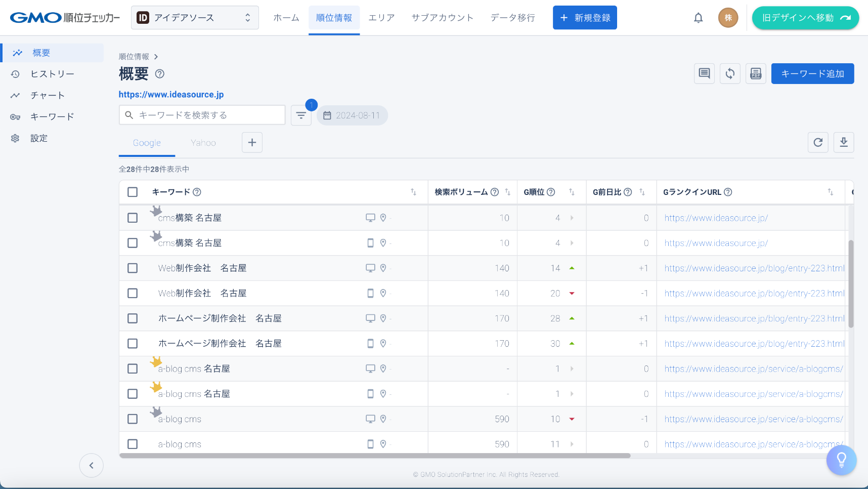The height and width of the screenshot is (489, 868).
Task: Click the download icon above the table
Action: pyautogui.click(x=844, y=142)
